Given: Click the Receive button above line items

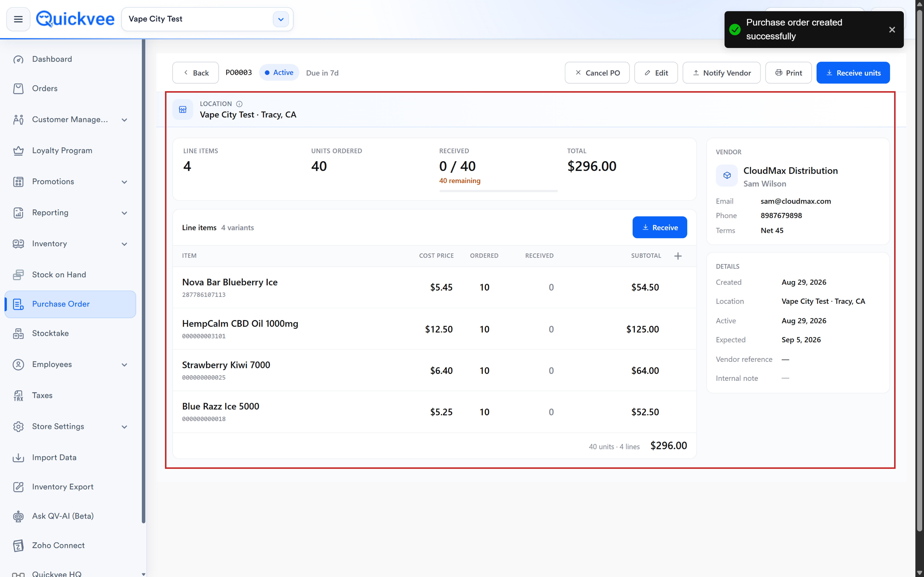Looking at the screenshot, I should click(660, 227).
